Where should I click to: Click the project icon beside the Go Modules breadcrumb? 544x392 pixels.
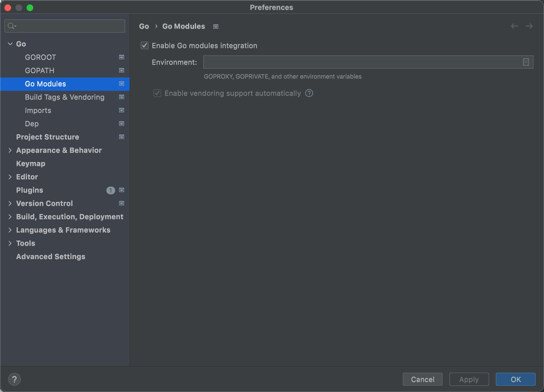click(216, 27)
